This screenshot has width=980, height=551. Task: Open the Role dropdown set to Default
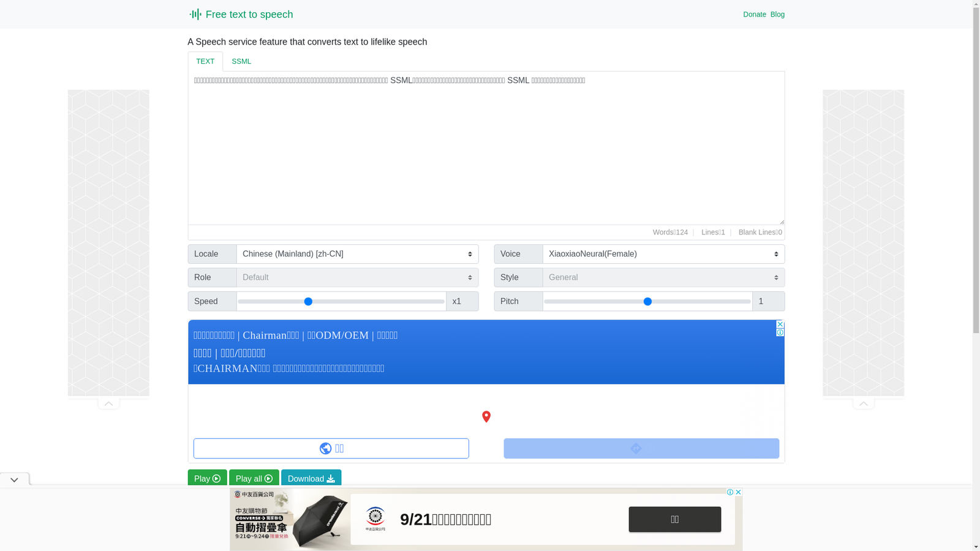[357, 277]
